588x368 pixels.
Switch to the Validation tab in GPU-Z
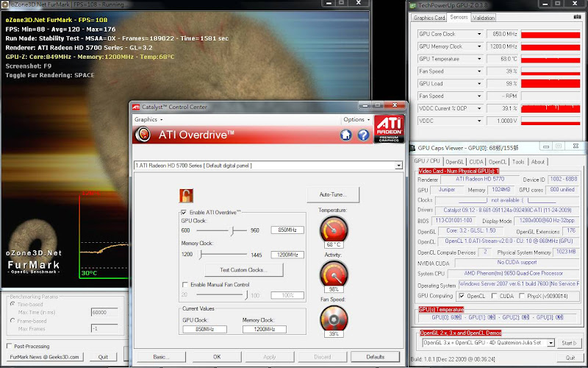pos(484,18)
